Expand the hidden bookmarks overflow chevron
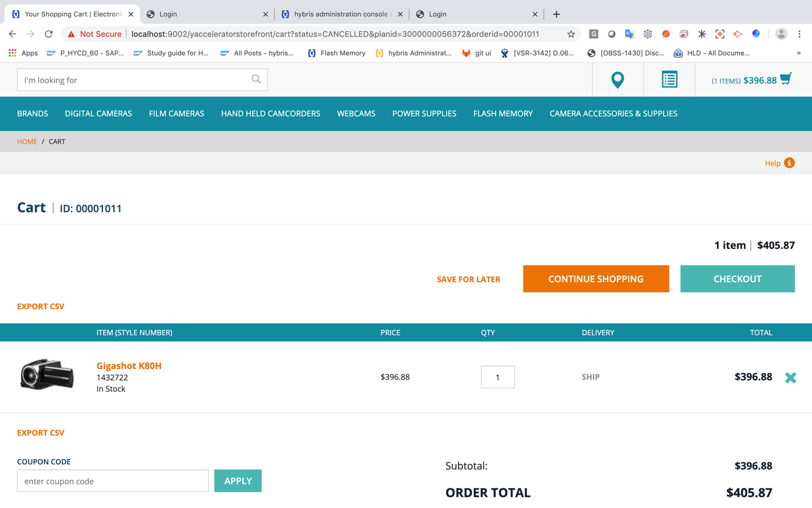Viewport: 812px width, 508px height. coord(798,53)
